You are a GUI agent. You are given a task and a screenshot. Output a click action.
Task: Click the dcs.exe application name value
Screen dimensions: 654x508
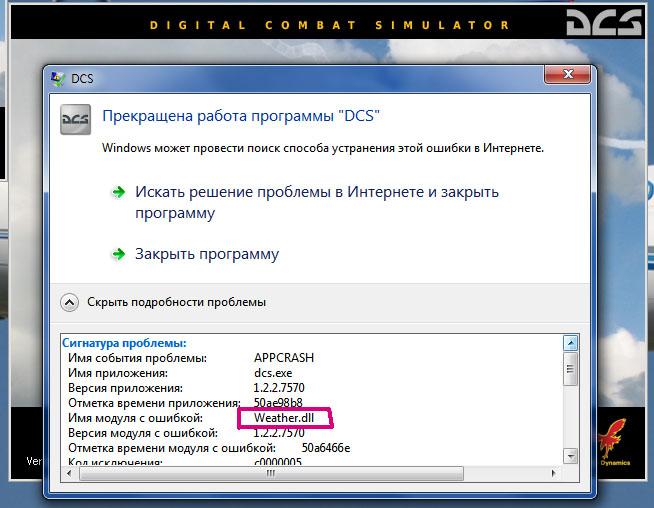click(x=273, y=373)
